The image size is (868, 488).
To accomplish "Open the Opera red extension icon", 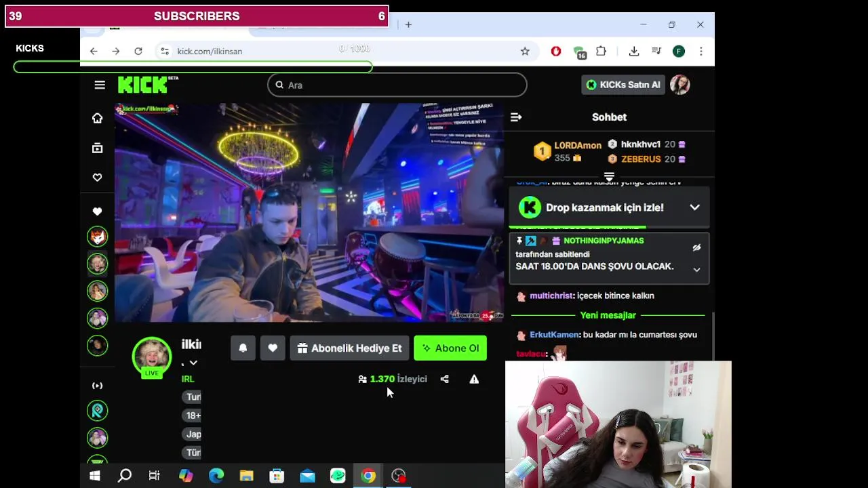I will (556, 52).
